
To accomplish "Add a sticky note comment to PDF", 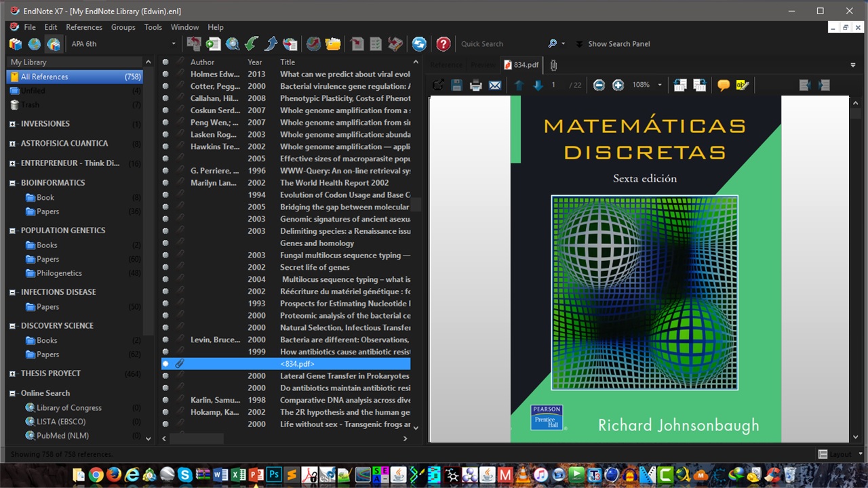I will 724,85.
